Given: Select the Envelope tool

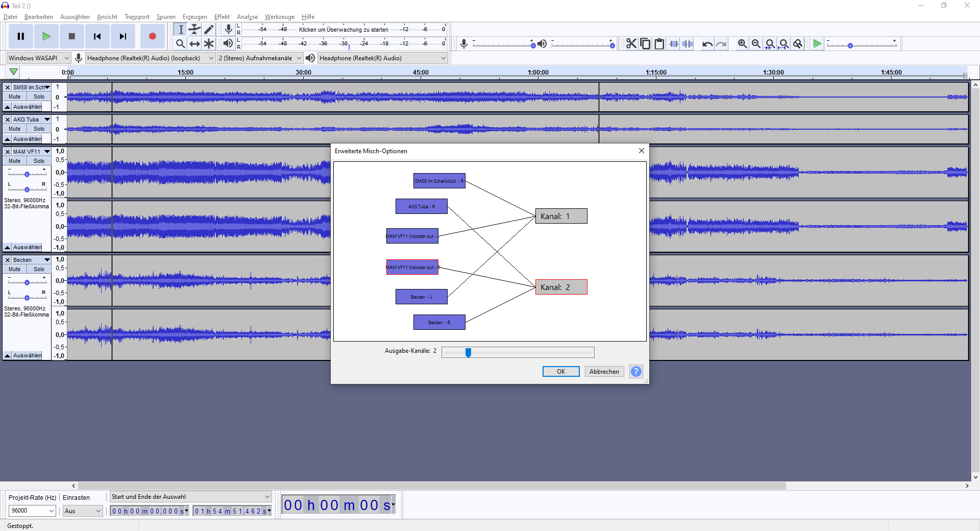Looking at the screenshot, I should [x=194, y=30].
